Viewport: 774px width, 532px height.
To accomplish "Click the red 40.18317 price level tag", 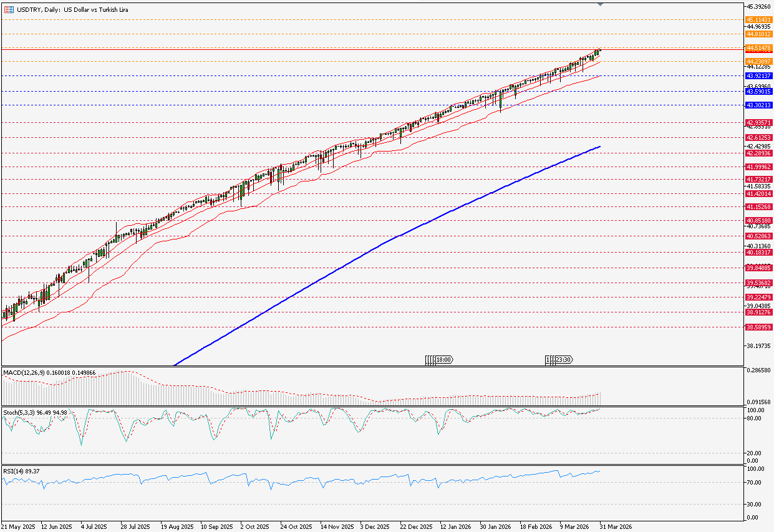I will [759, 252].
